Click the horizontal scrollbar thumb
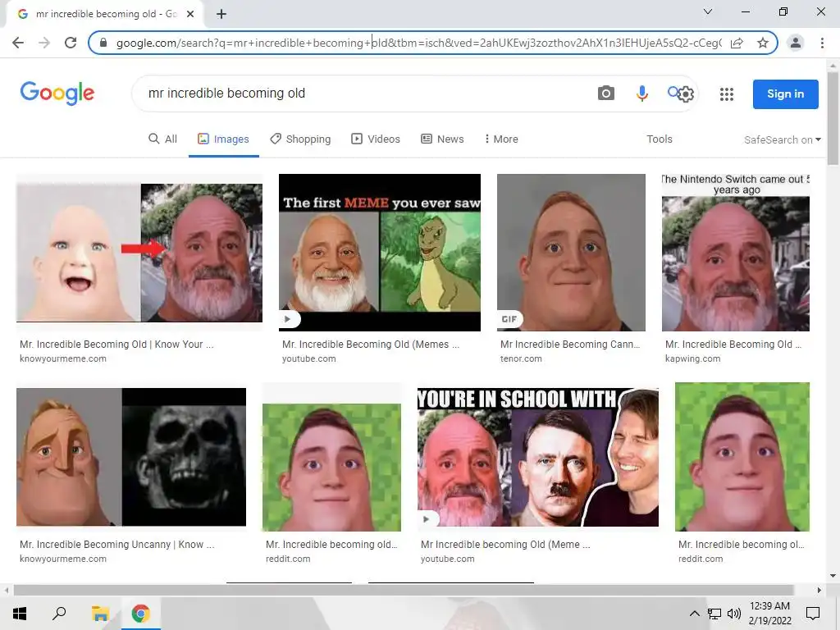840x630 pixels. [404, 590]
